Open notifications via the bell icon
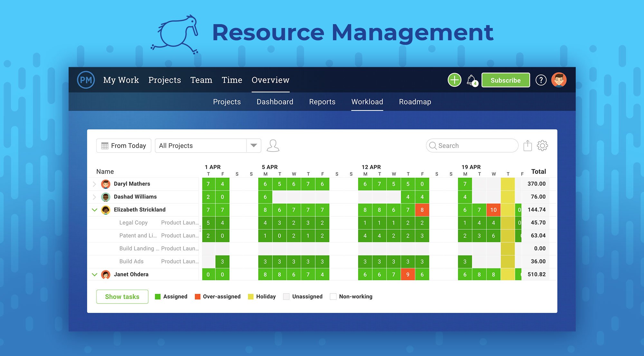The image size is (644, 356). tap(472, 80)
